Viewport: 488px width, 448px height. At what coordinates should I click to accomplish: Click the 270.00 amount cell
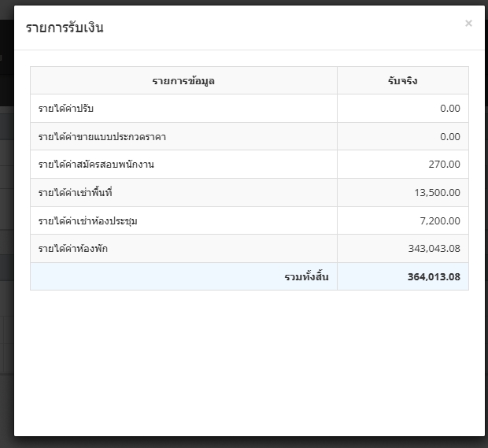445,165
